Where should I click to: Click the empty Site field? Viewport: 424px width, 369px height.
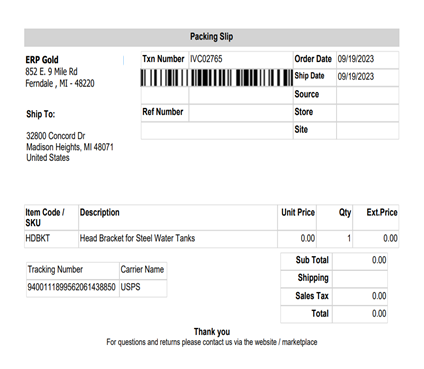(367, 131)
